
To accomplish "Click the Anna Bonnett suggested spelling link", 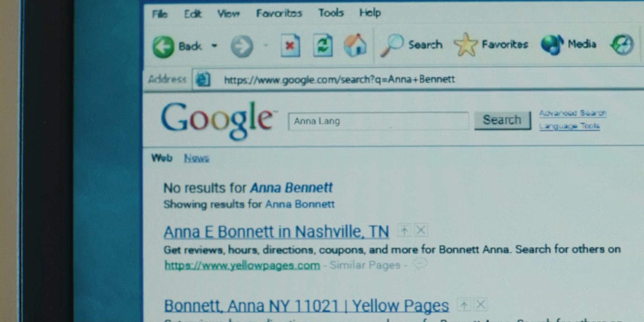I will tap(300, 204).
